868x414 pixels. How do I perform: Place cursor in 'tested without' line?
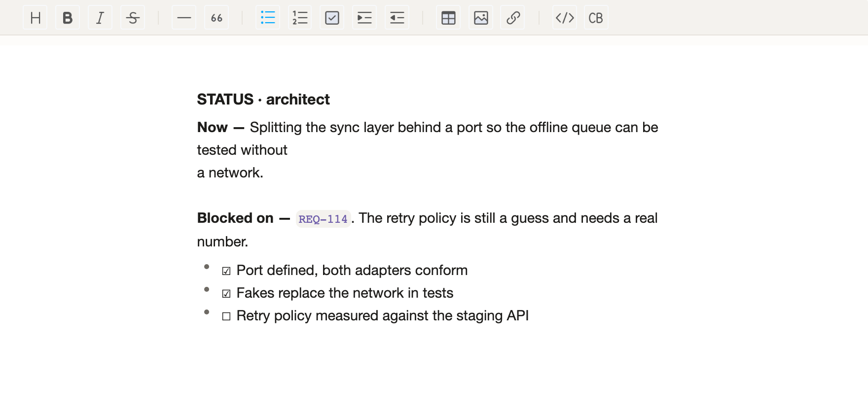[242, 150]
